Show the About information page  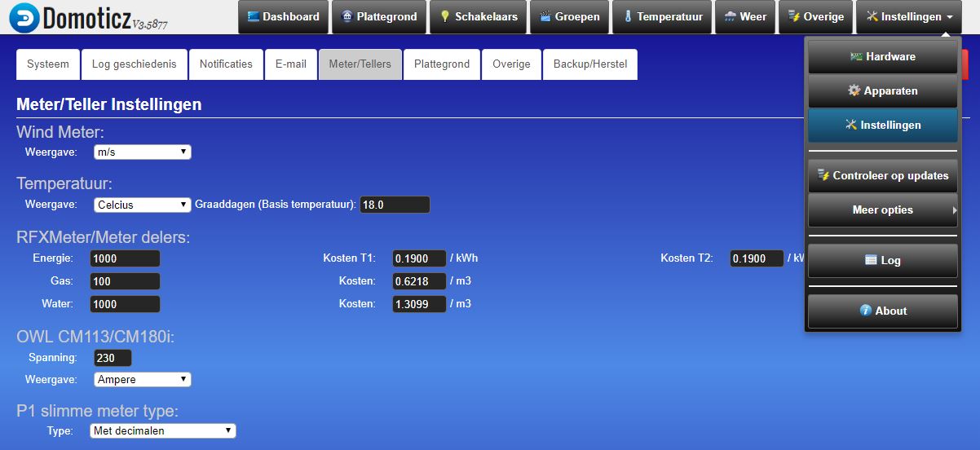[x=882, y=311]
